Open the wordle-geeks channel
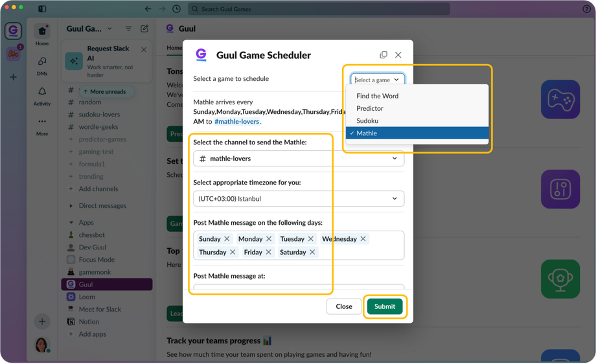 coord(98,127)
